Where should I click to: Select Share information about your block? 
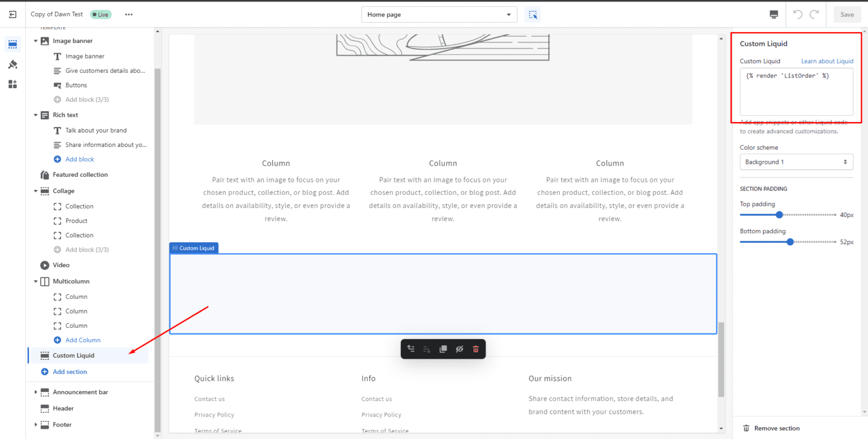pos(106,145)
